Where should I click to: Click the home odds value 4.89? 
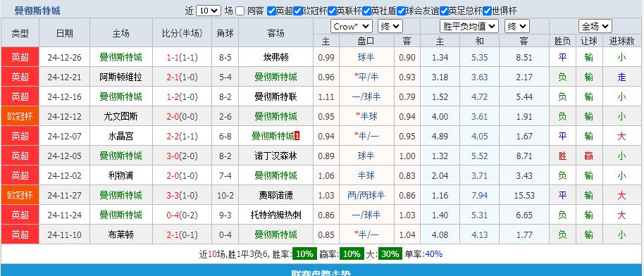click(x=440, y=137)
